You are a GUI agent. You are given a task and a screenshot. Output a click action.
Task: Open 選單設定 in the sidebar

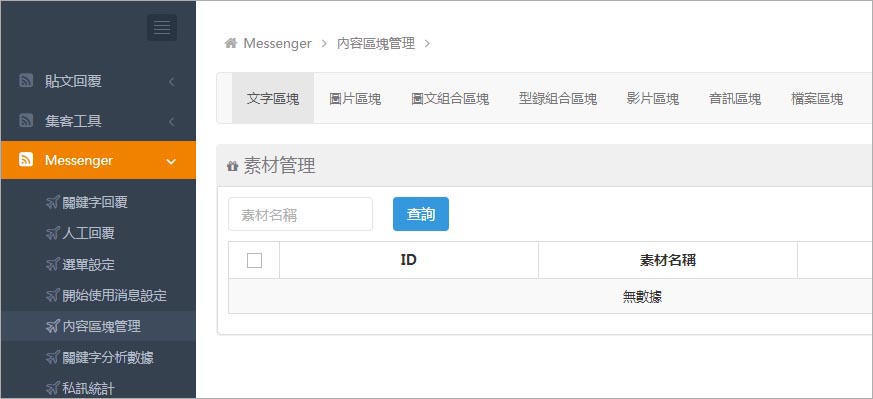pyautogui.click(x=89, y=264)
